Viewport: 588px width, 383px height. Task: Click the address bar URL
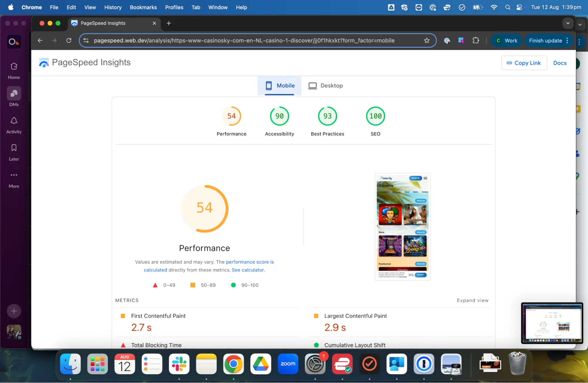coord(244,41)
